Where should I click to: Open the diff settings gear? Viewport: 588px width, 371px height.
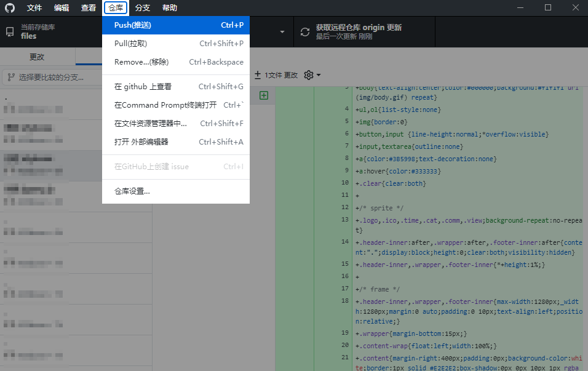tap(309, 75)
